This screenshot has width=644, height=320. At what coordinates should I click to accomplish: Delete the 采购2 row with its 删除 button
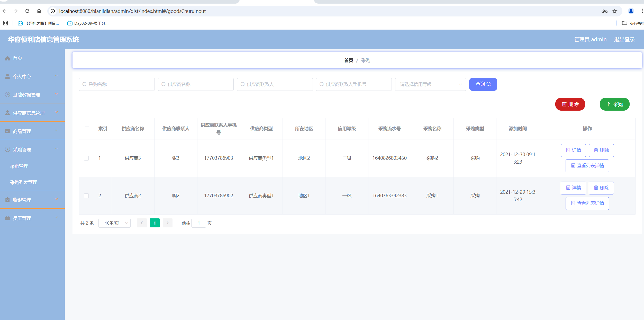[601, 150]
